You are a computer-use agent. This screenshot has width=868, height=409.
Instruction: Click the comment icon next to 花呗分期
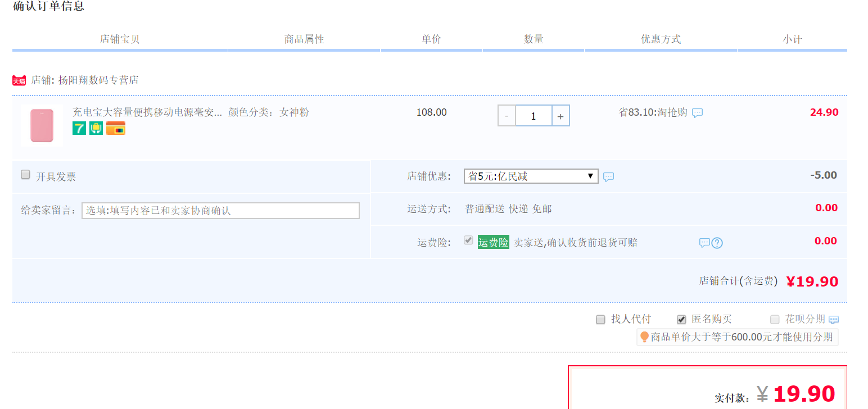coord(834,320)
